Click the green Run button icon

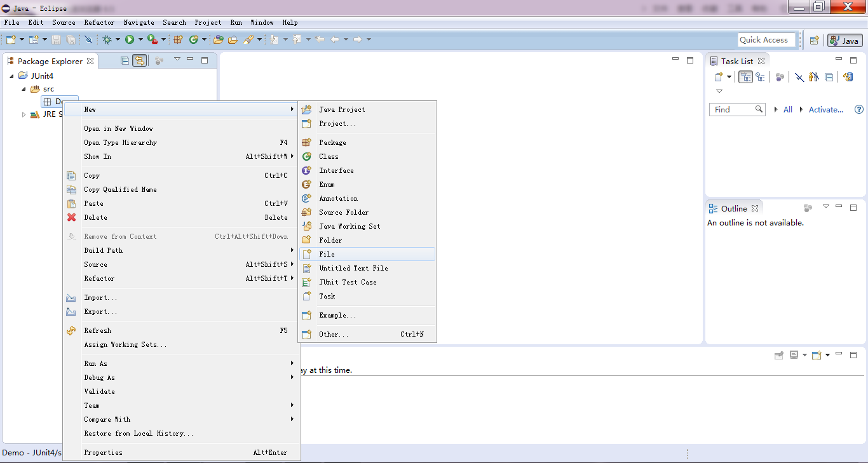[130, 39]
